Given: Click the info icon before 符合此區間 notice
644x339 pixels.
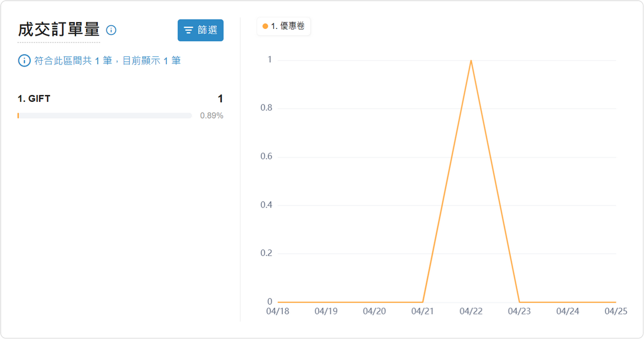Looking at the screenshot, I should point(24,61).
